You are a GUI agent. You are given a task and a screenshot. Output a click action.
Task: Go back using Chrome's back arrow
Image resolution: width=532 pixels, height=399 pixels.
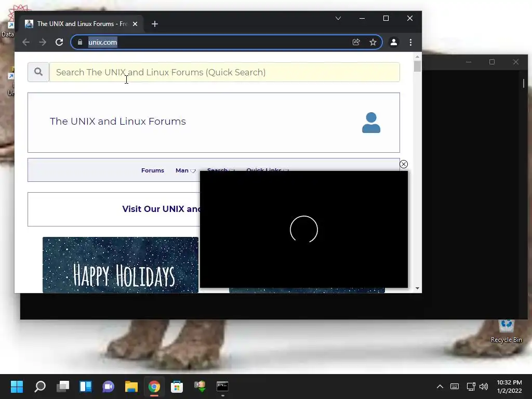click(26, 42)
